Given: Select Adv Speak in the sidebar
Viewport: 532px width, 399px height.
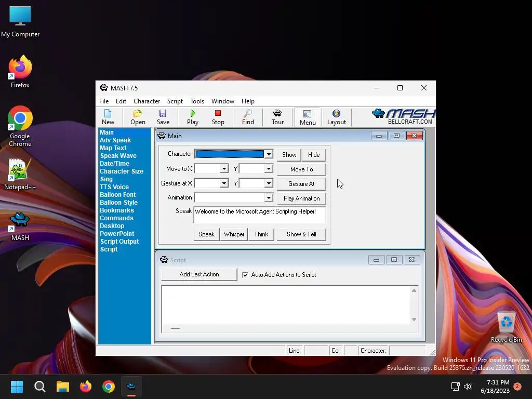Looking at the screenshot, I should click(x=115, y=140).
